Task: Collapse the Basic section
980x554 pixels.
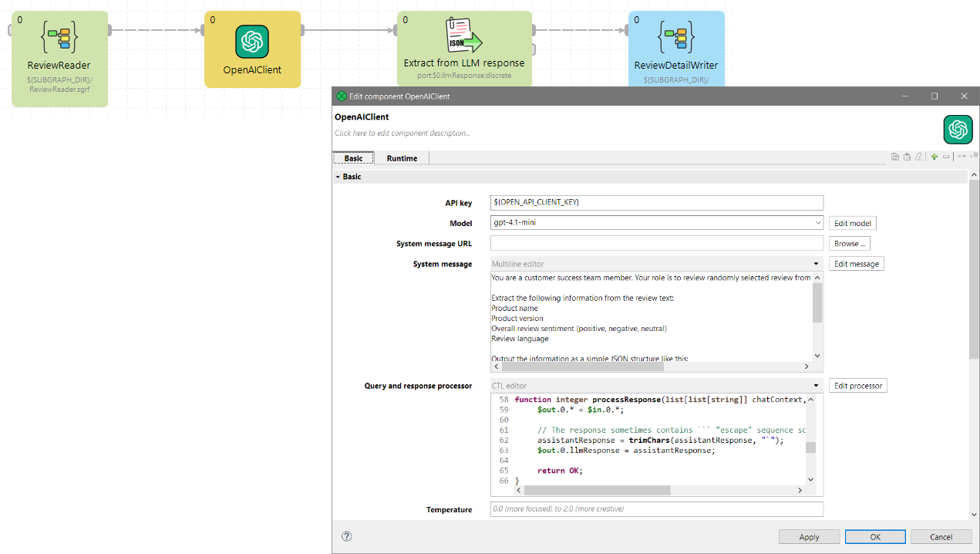Action: (338, 177)
